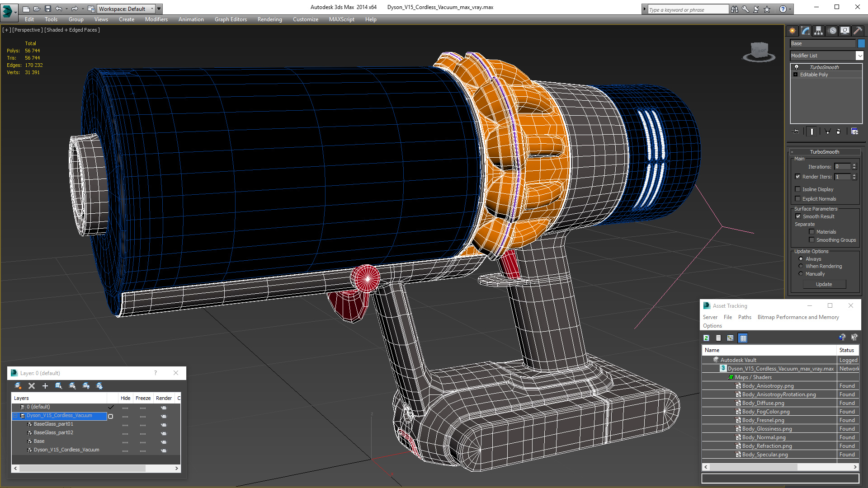Toggle the TurboSmooth modifier lightbulb
The width and height of the screenshot is (868, 488).
pyautogui.click(x=797, y=67)
